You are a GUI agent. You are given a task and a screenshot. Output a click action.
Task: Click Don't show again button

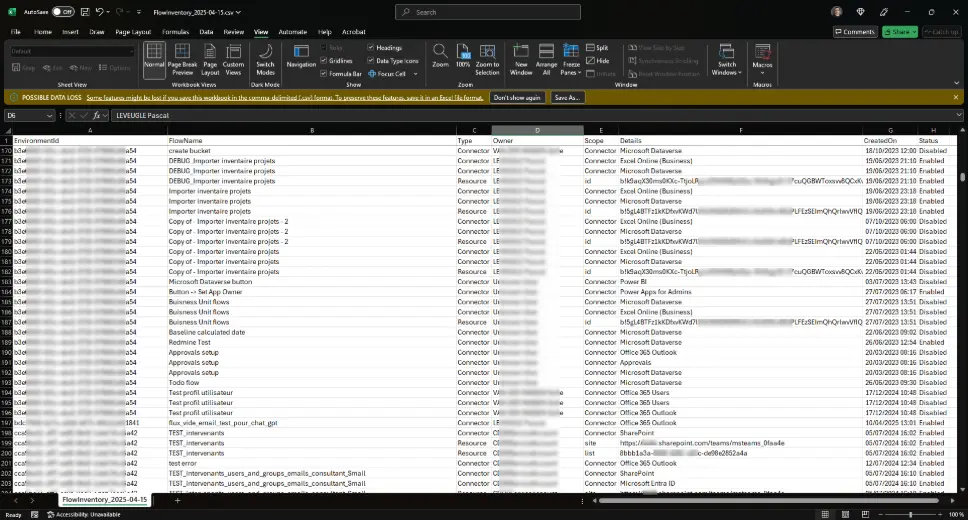[x=517, y=98]
